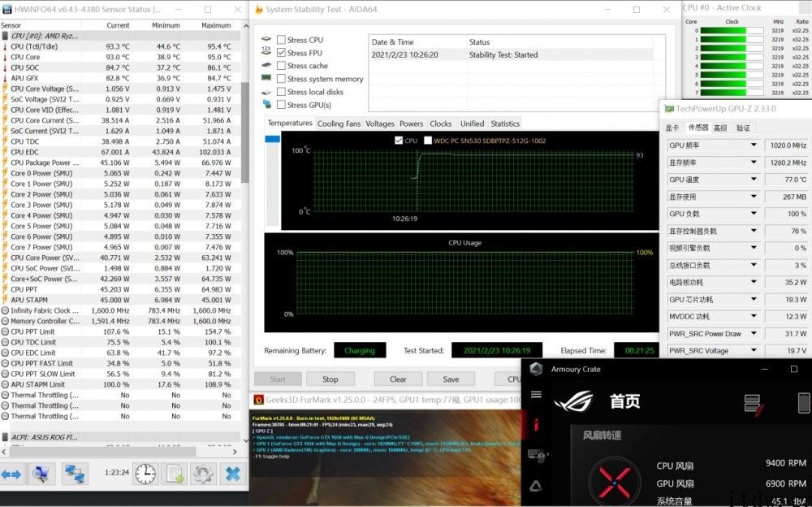
Task: Select Armoury Crate device keyboard sidebar icon
Action: point(538,456)
